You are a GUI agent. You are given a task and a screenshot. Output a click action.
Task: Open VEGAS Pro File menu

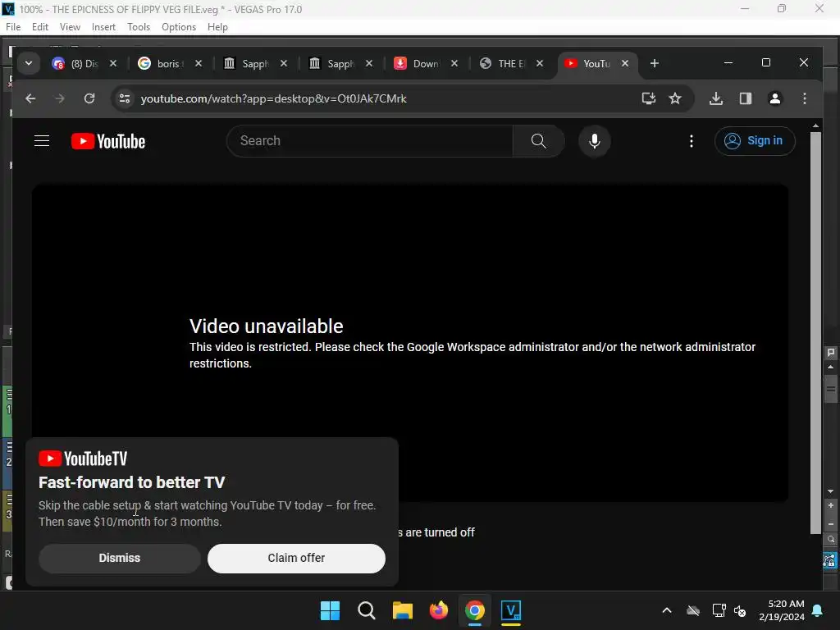pos(13,27)
